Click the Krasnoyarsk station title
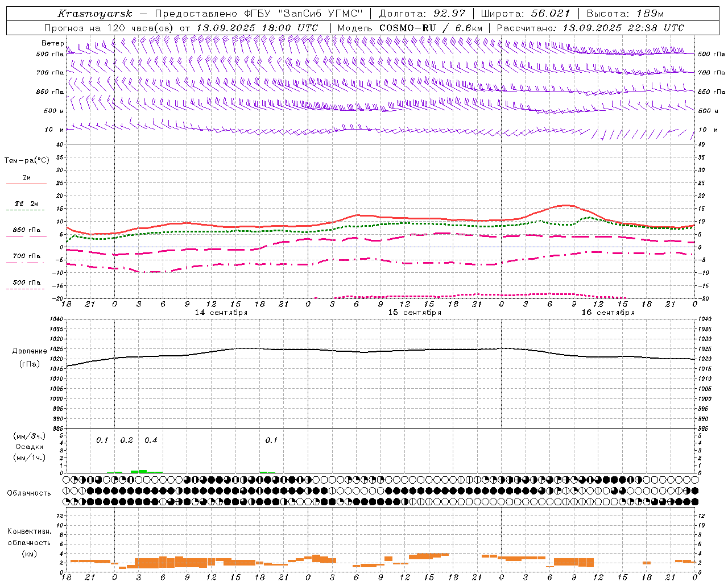Viewport: 728px width, 582px height. (95, 14)
